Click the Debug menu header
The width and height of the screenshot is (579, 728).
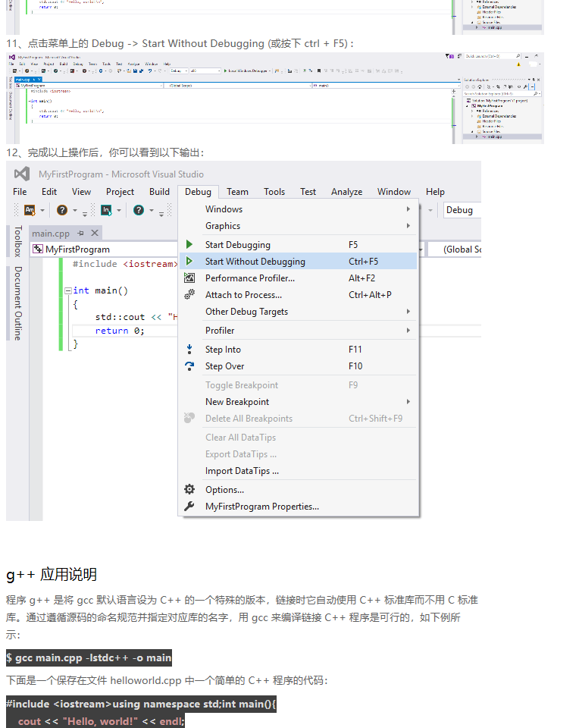pos(198,192)
